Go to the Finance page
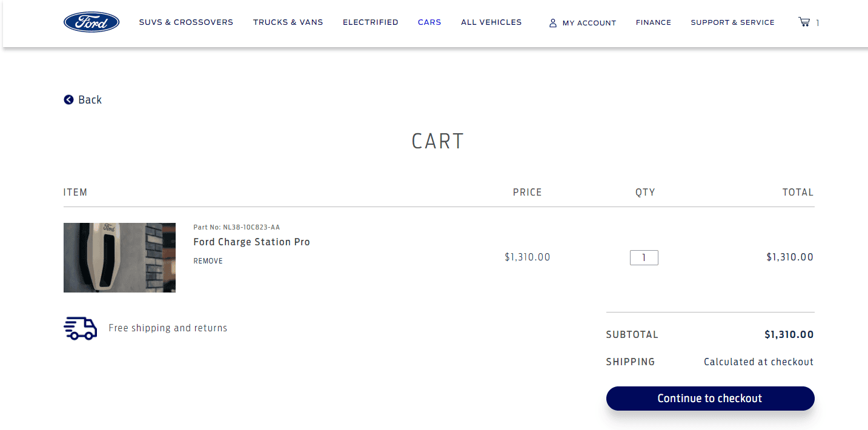This screenshot has height=430, width=868. [x=653, y=22]
